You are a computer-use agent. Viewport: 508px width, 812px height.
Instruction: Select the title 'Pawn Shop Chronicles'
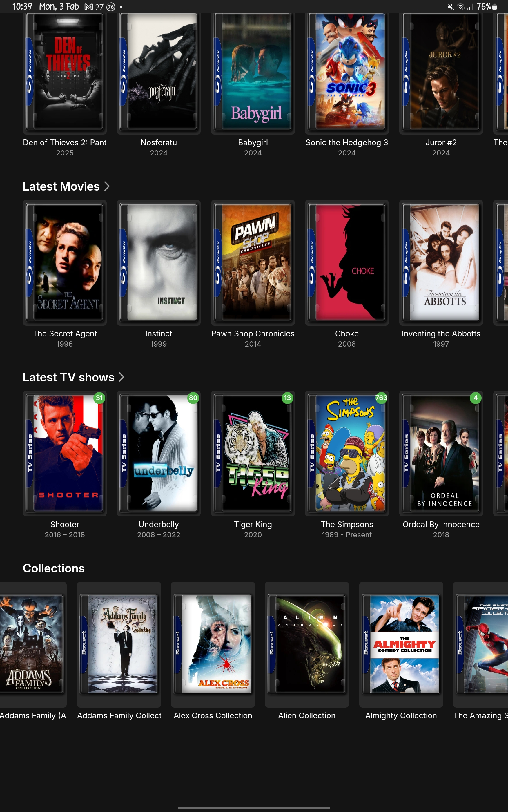tap(253, 333)
